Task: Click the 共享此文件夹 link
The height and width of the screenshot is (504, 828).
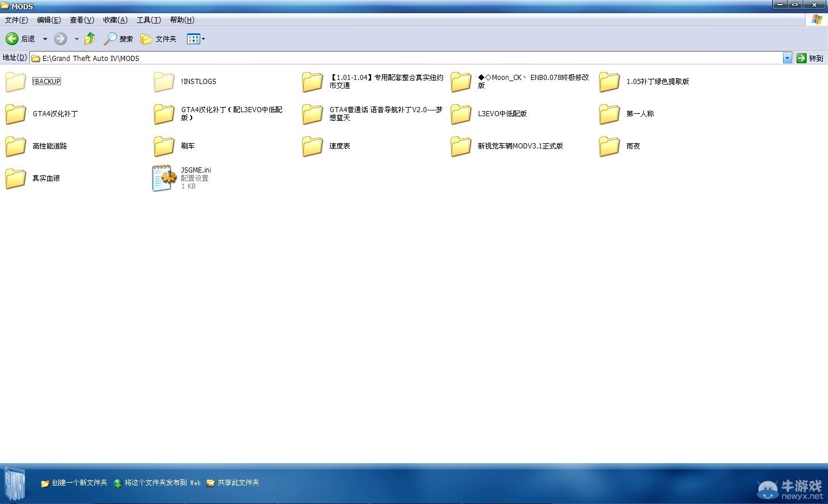Action: (233, 483)
